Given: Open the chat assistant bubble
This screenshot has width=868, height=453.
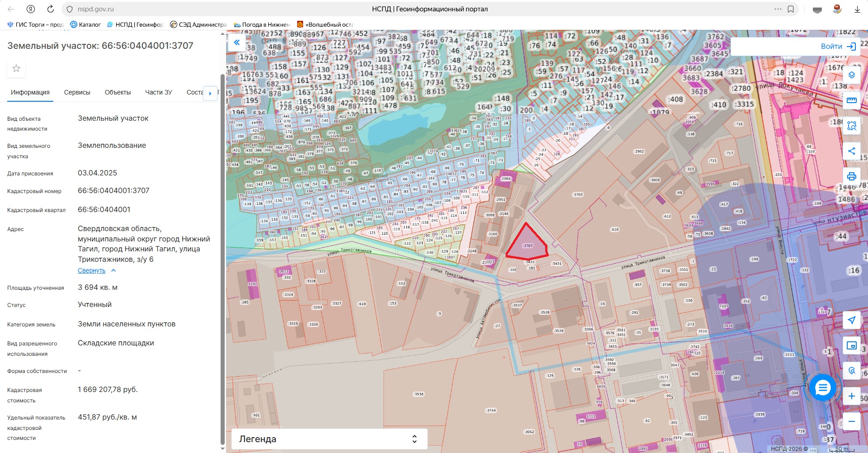Looking at the screenshot, I should pyautogui.click(x=822, y=387).
